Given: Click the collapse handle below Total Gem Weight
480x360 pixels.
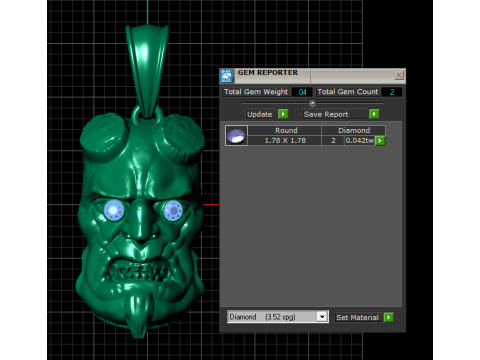Looking at the screenshot, I should [x=312, y=103].
